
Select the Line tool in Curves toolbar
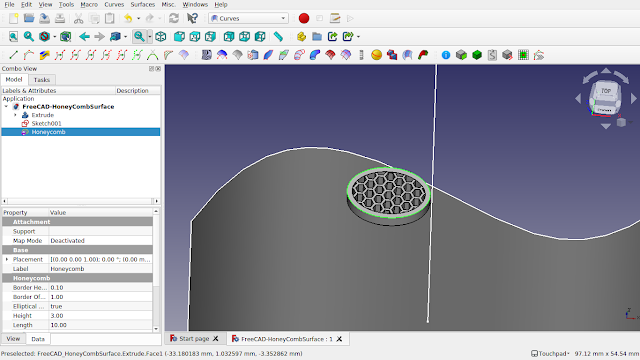click(x=13, y=55)
